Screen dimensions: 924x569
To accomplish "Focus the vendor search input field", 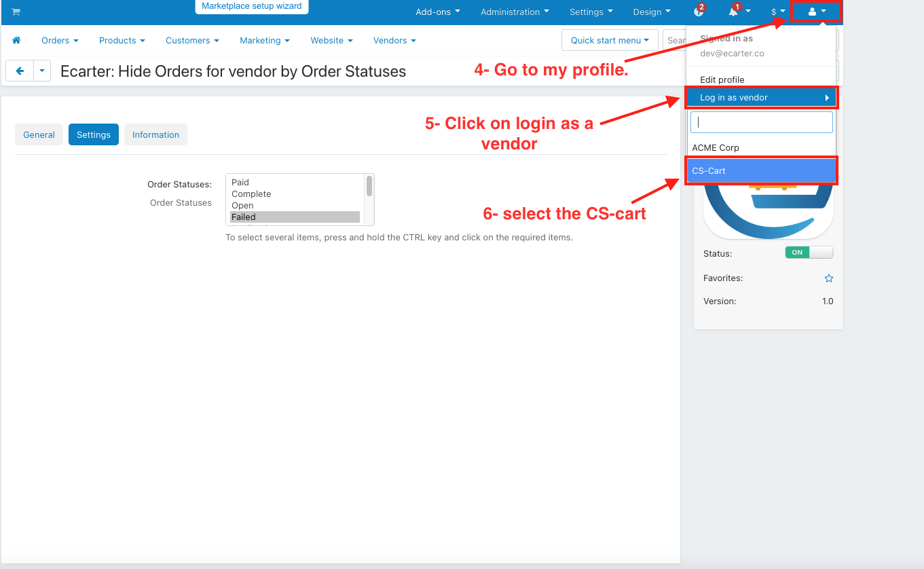I will (761, 122).
